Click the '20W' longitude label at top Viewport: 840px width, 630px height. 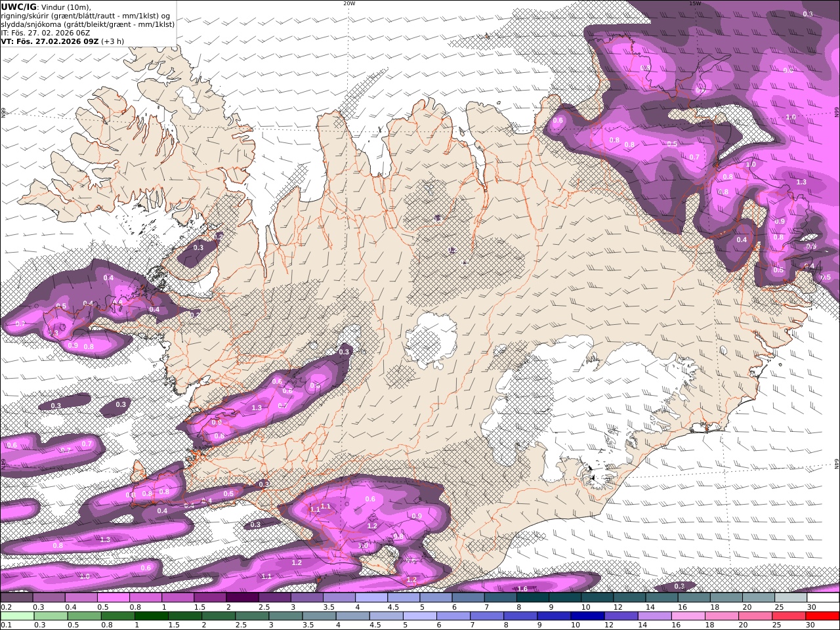[x=349, y=3]
